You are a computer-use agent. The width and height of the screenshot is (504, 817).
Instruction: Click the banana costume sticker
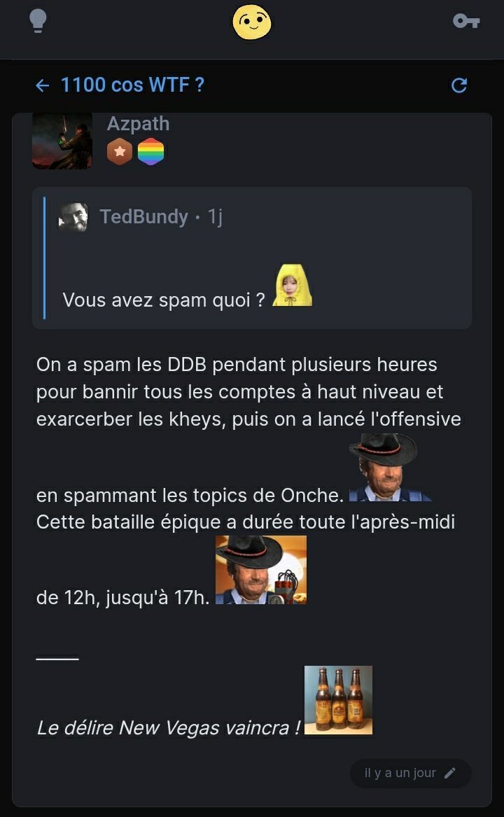point(293,285)
